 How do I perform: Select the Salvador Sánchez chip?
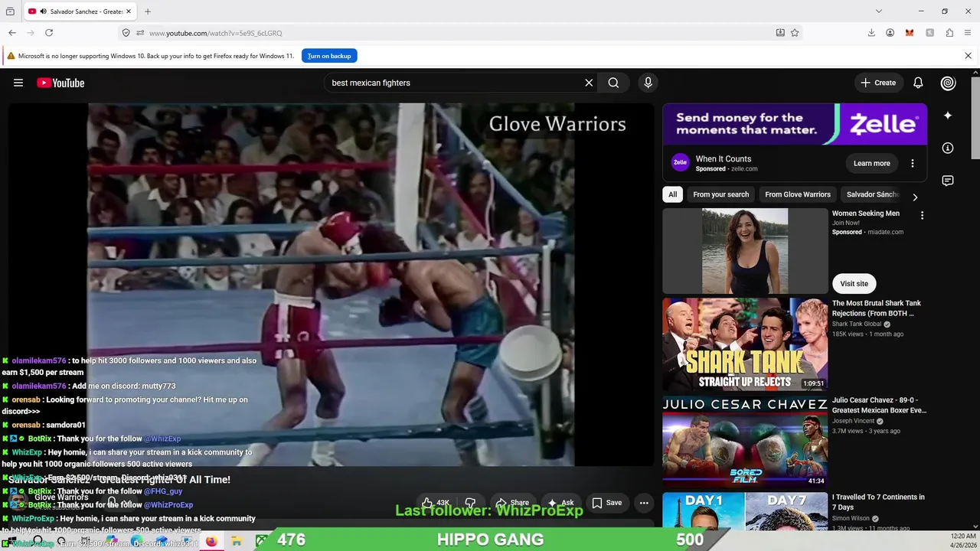pyautogui.click(x=872, y=194)
